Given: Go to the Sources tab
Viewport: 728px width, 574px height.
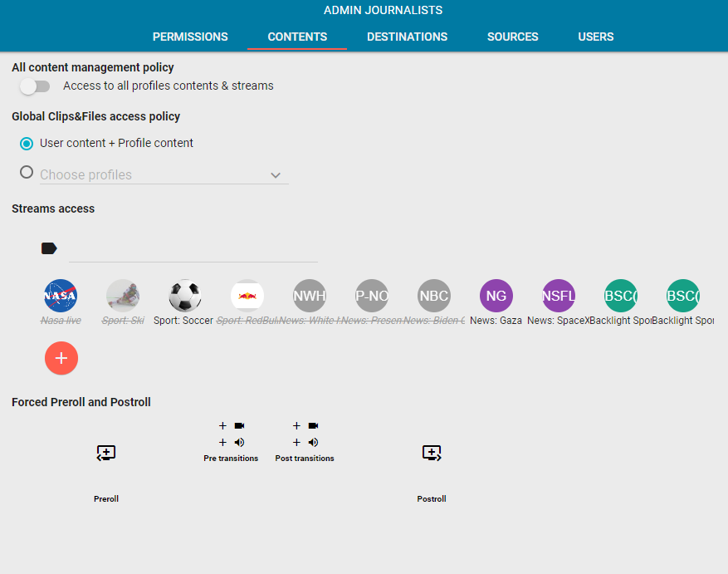Looking at the screenshot, I should [512, 37].
